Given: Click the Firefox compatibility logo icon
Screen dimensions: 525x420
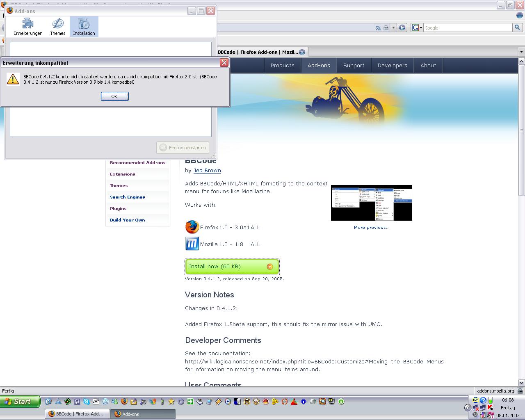Looking at the screenshot, I should pyautogui.click(x=192, y=227).
